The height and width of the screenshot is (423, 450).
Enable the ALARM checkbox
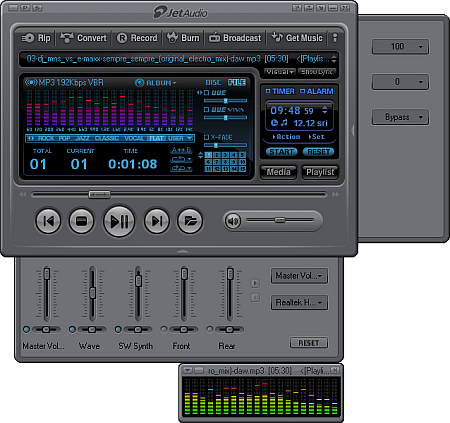point(302,91)
